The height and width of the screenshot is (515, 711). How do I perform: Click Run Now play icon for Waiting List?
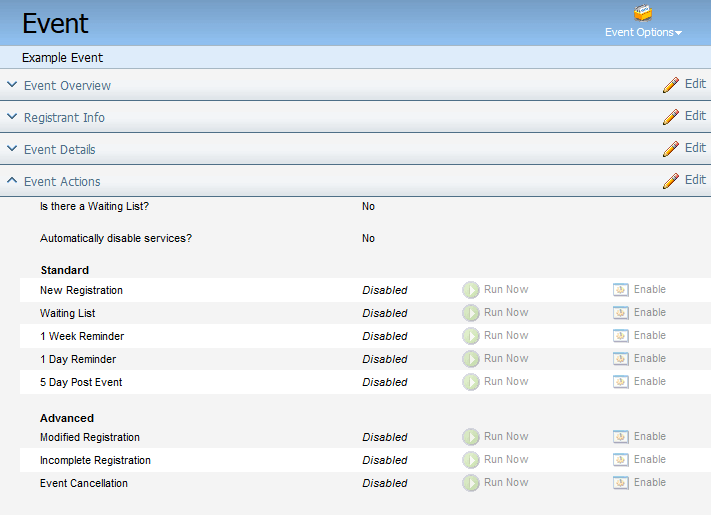point(471,313)
